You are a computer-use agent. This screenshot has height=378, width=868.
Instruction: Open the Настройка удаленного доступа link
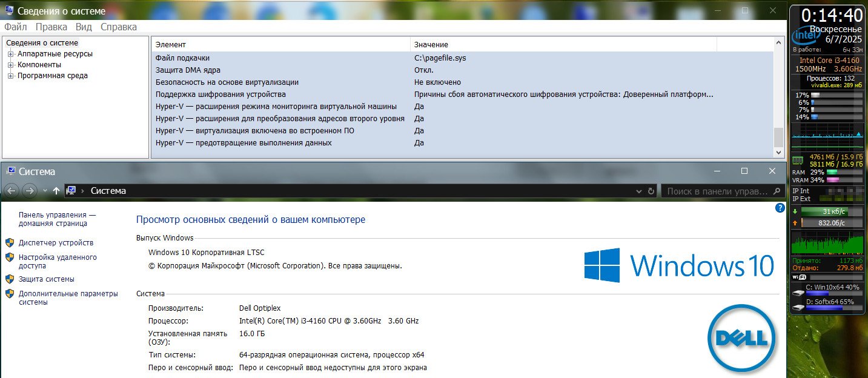coord(58,261)
